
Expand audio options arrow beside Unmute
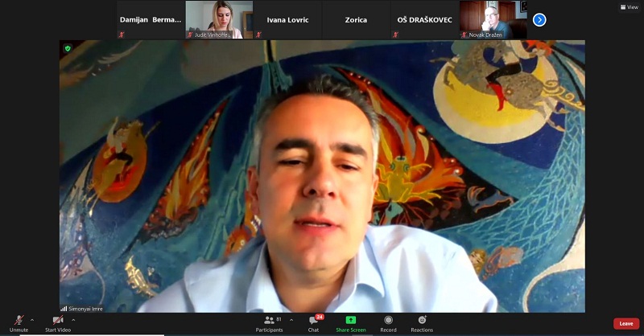(x=32, y=319)
